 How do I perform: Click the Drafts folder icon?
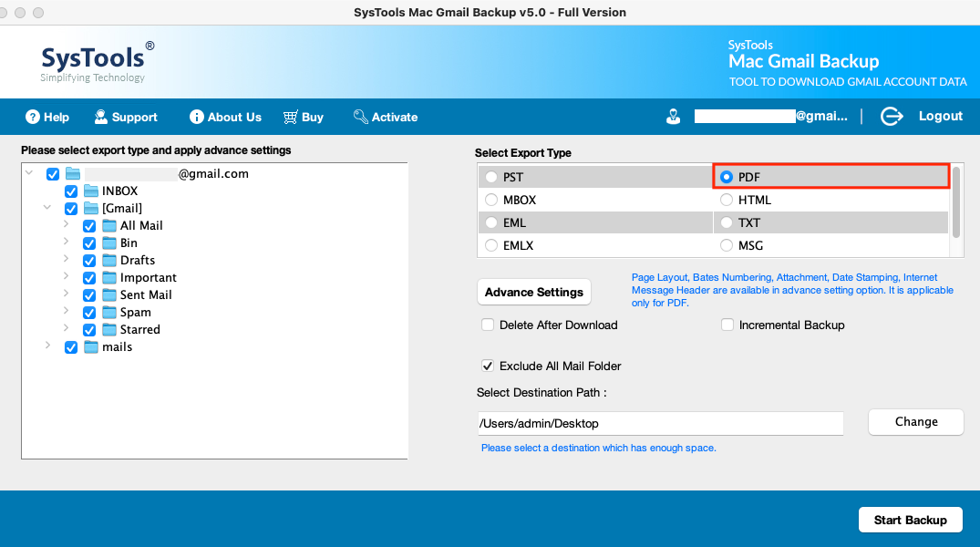point(109,260)
